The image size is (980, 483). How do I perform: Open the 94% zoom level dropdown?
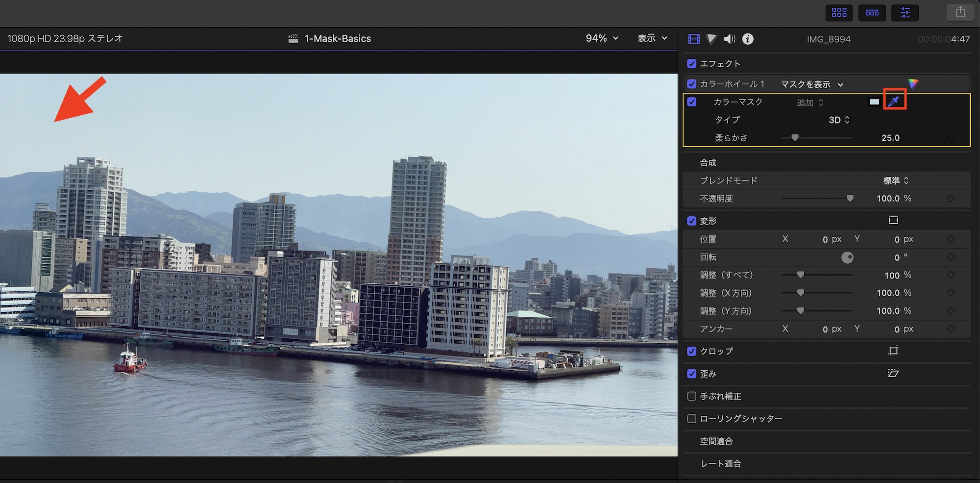(602, 38)
